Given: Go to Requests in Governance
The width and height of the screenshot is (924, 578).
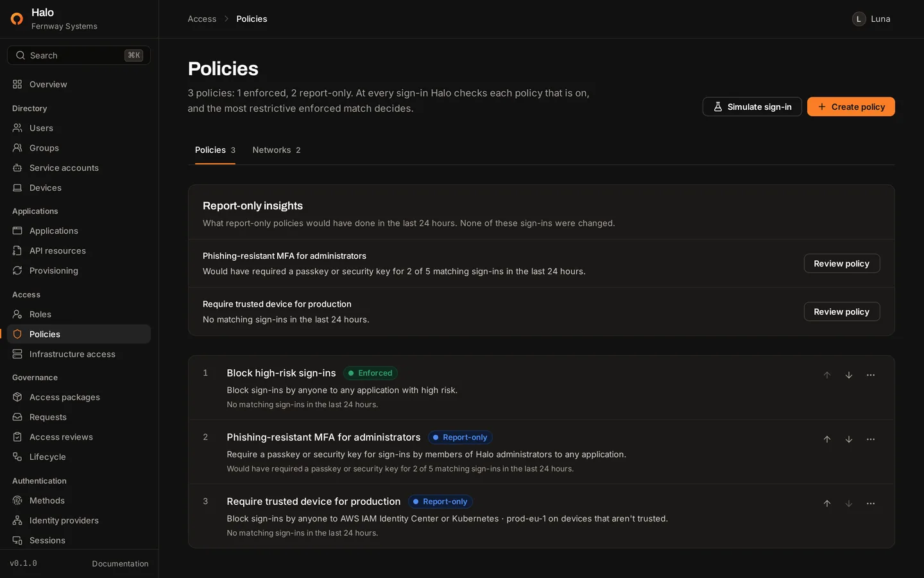Looking at the screenshot, I should point(79,417).
